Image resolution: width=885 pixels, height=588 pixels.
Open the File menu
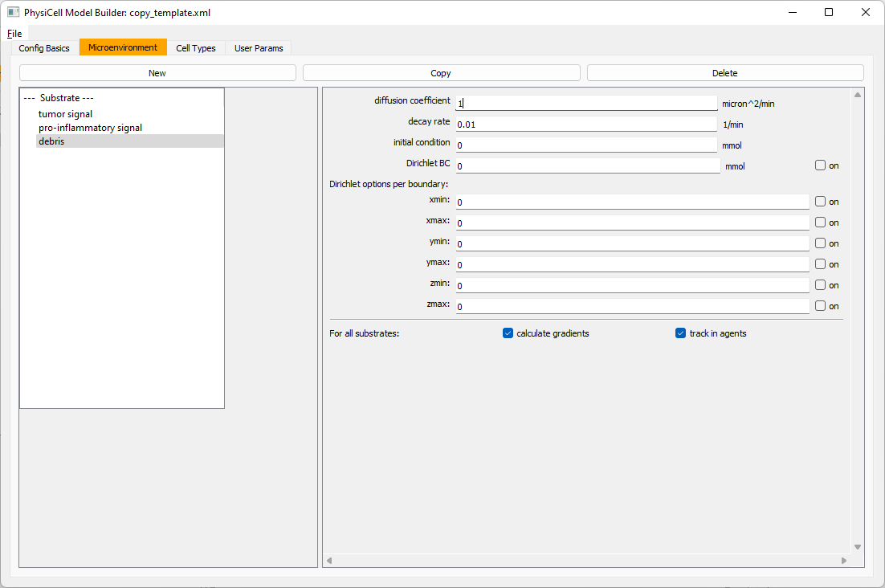coord(14,34)
